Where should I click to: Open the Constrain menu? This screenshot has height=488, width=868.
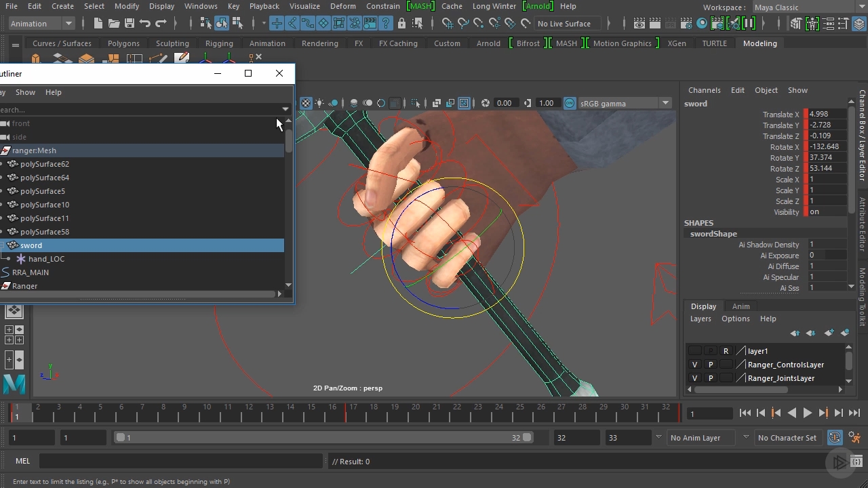383,6
